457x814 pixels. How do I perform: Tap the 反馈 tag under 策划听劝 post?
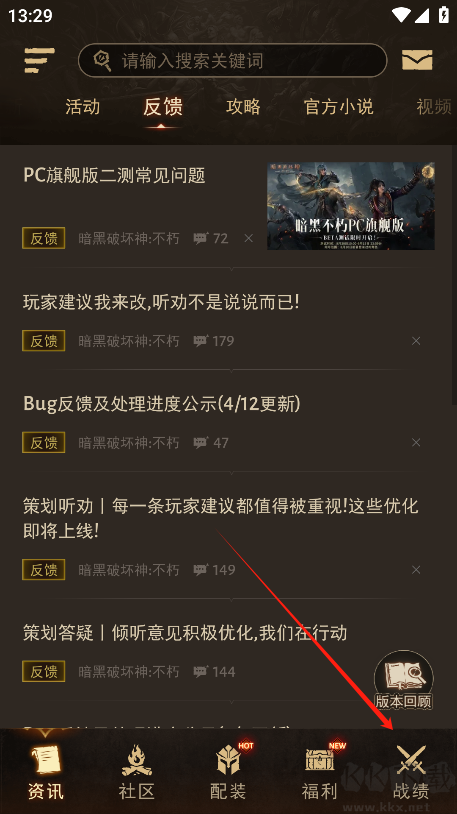coord(44,570)
